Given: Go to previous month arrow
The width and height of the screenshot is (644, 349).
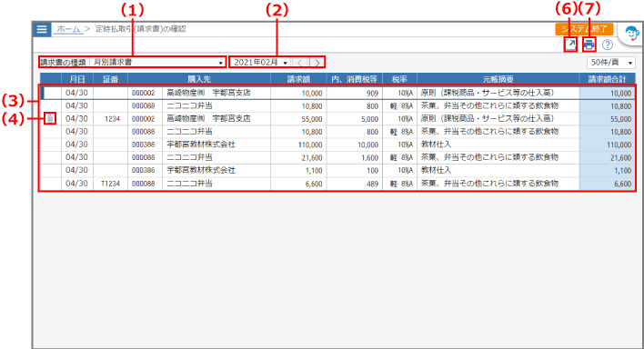Looking at the screenshot, I should pyautogui.click(x=300, y=63).
